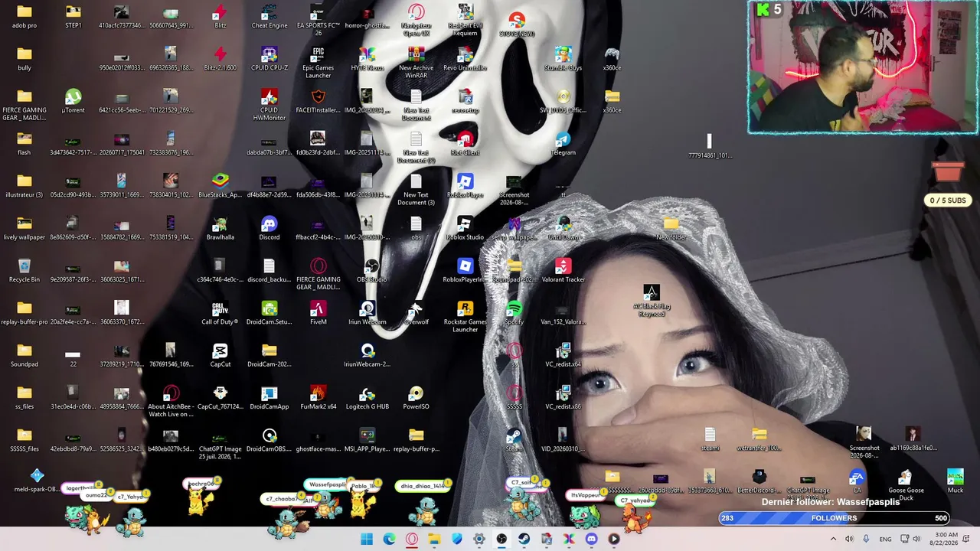This screenshot has width=980, height=551.
Task: Select the Spotify desktop shortcut
Action: click(x=514, y=313)
